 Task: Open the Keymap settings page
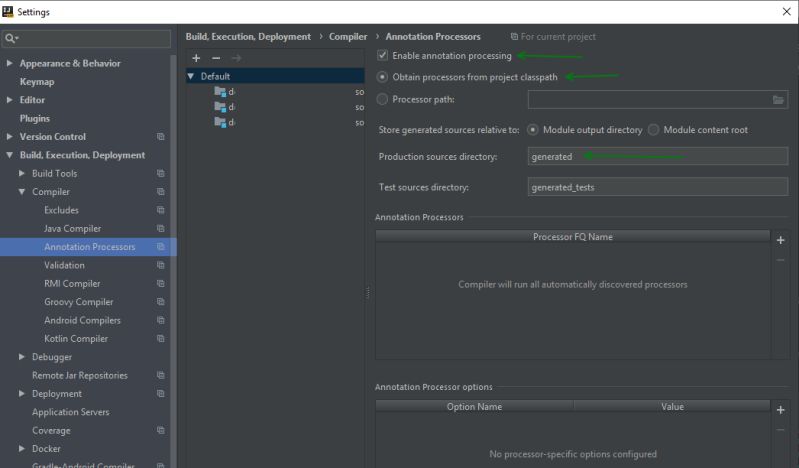37,82
